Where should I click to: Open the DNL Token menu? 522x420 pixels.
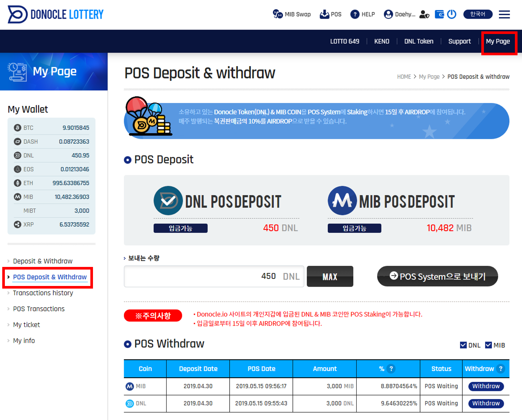(x=419, y=41)
